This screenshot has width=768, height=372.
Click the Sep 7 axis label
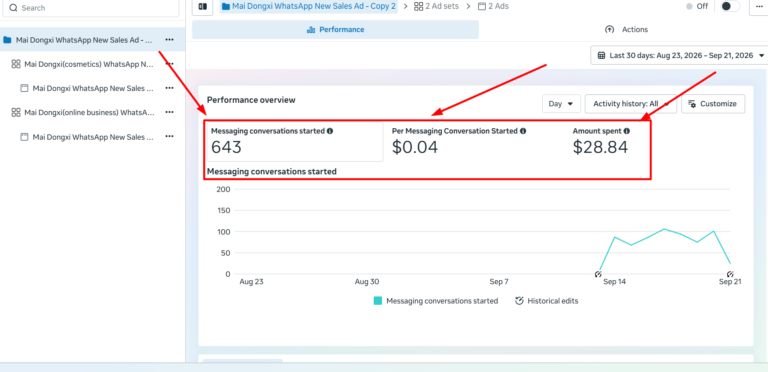[x=499, y=282]
